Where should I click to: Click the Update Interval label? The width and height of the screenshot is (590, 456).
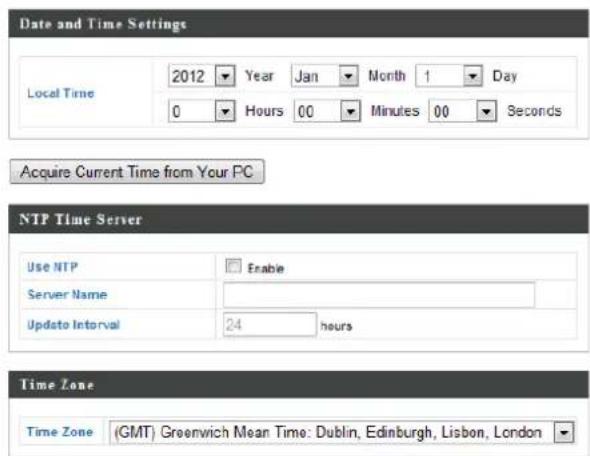pos(73,325)
